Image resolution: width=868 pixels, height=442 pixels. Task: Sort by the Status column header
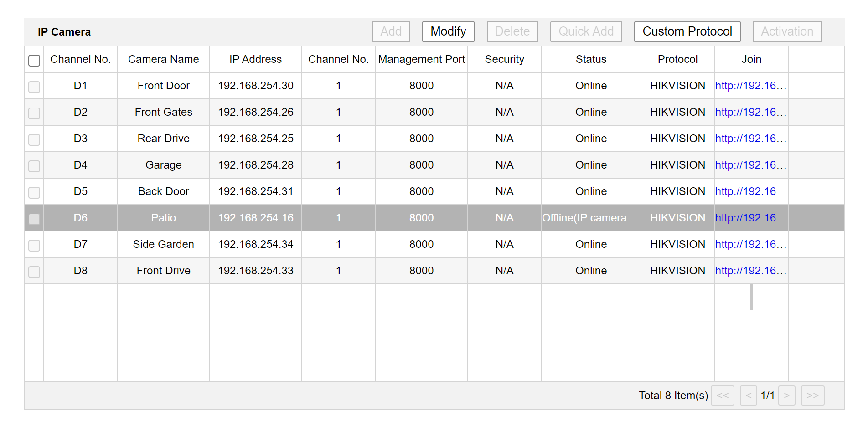pyautogui.click(x=590, y=59)
